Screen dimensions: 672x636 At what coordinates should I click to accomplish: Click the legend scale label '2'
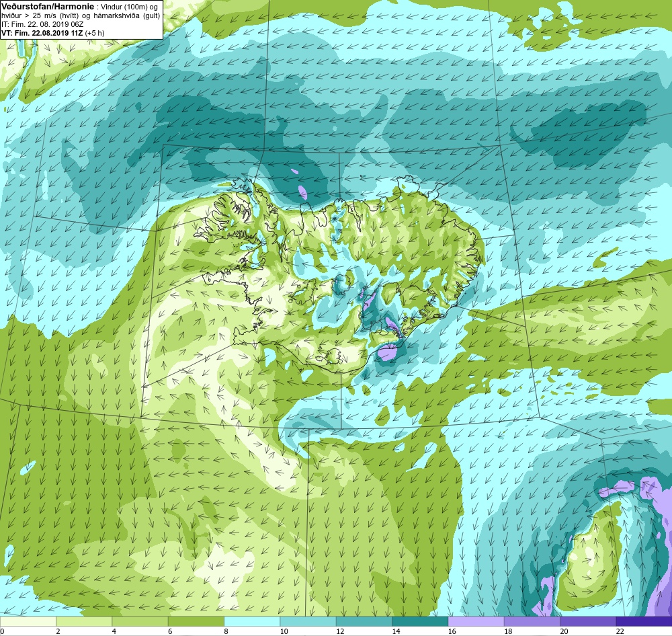(58, 631)
